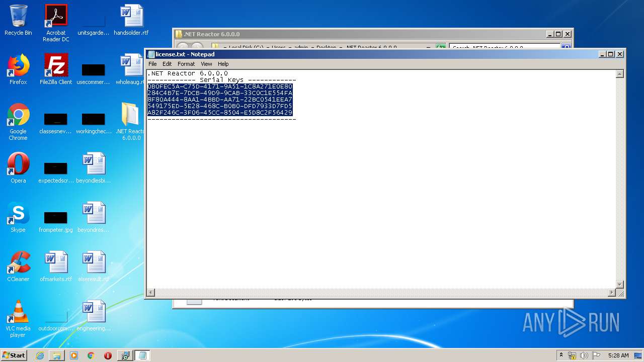
Task: Select the Google Chrome desktop shortcut
Action: (x=18, y=122)
